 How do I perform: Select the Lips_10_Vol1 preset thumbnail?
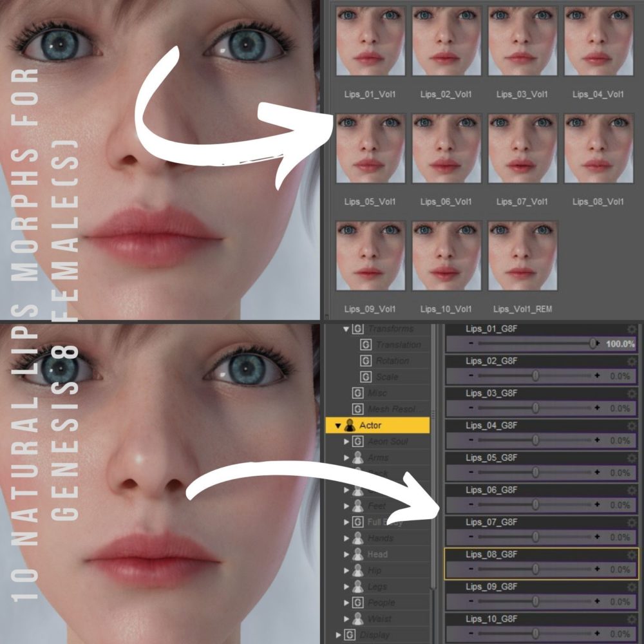(446, 256)
